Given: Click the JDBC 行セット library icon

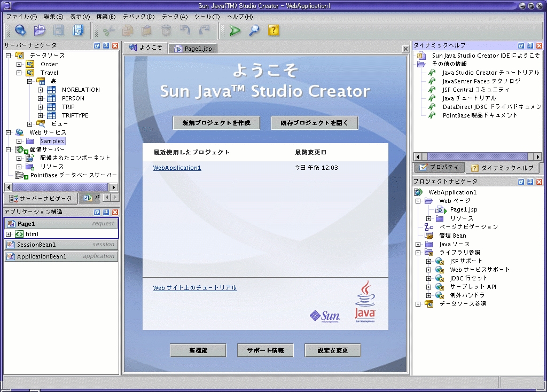Looking at the screenshot, I should (440, 278).
